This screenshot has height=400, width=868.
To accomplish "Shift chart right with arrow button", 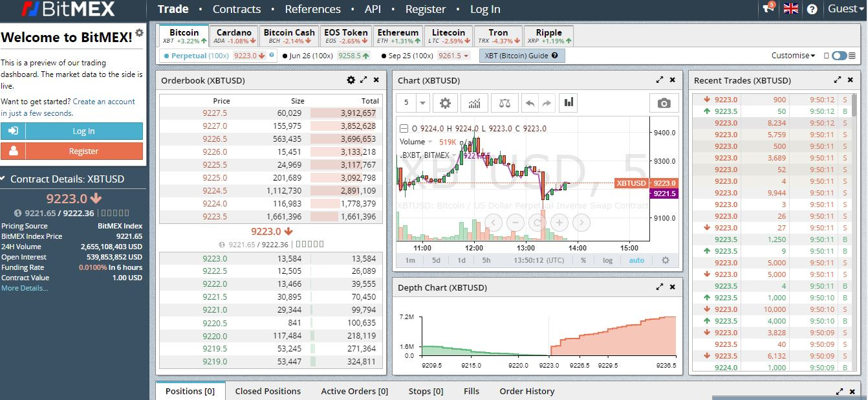I will (x=581, y=223).
